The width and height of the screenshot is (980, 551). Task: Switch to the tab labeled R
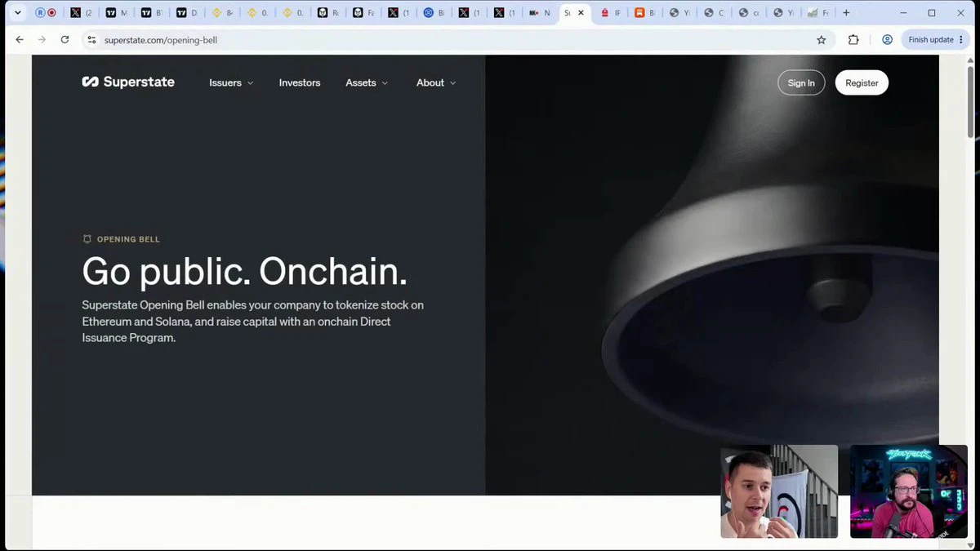point(327,13)
